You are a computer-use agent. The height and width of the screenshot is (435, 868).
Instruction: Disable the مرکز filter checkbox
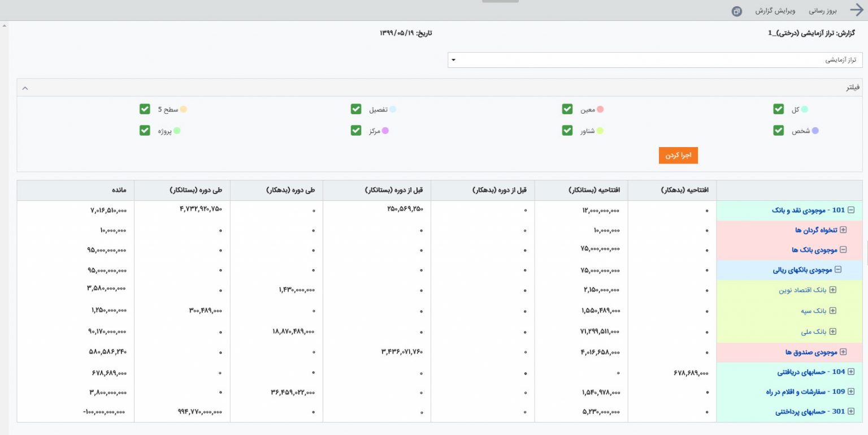(x=356, y=131)
